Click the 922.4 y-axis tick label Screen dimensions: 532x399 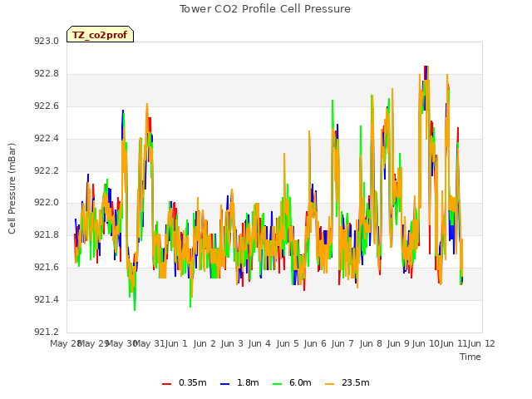click(47, 139)
